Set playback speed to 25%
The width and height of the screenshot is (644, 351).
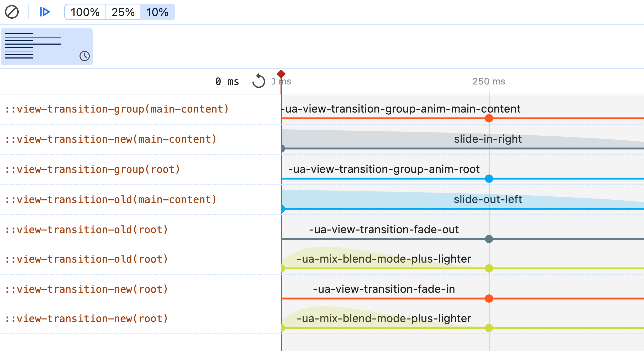tap(123, 12)
